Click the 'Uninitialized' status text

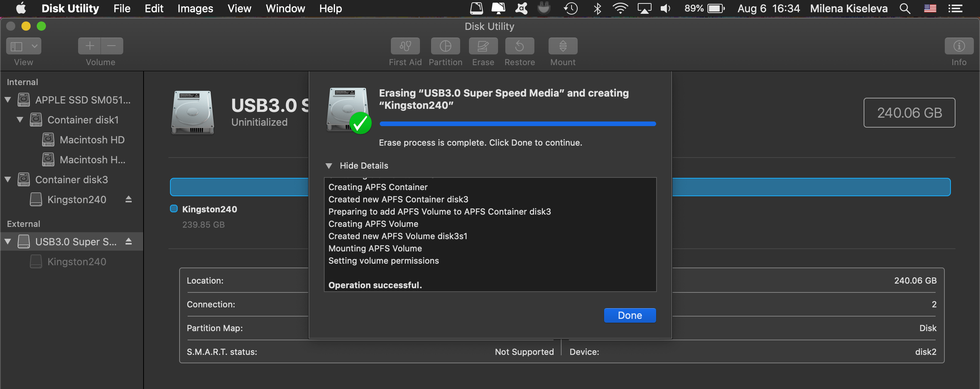[259, 122]
